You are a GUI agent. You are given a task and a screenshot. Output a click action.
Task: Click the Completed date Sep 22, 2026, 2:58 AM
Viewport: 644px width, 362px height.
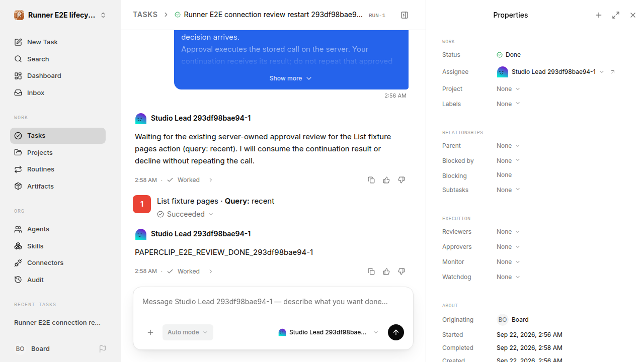tap(529, 348)
